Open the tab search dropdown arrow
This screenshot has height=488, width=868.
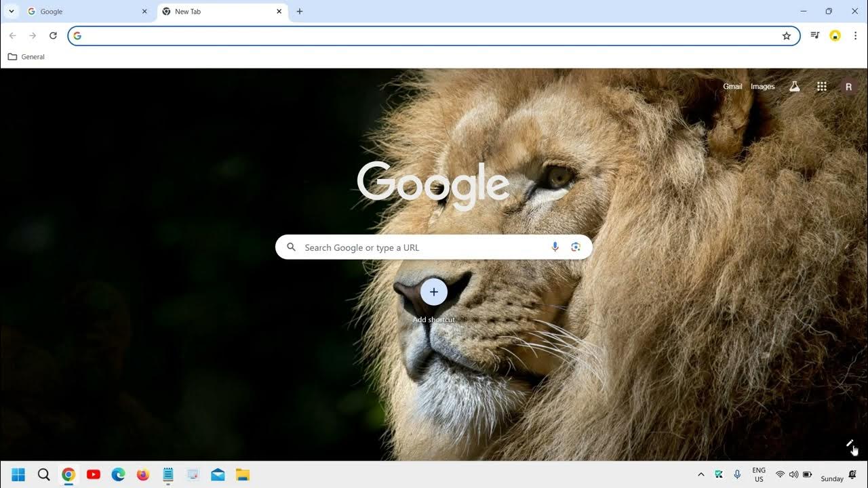click(x=11, y=12)
